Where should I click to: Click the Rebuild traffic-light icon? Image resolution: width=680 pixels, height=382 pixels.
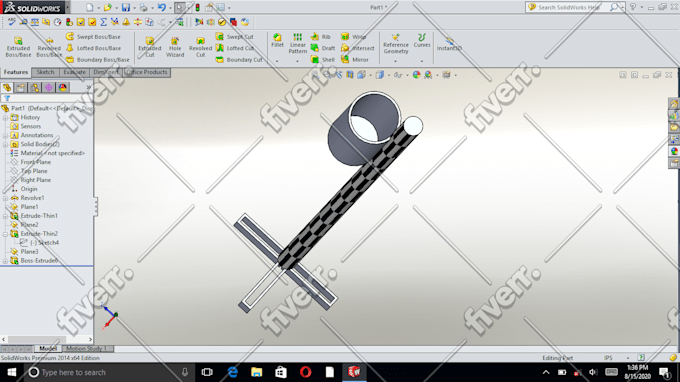tap(198, 7)
